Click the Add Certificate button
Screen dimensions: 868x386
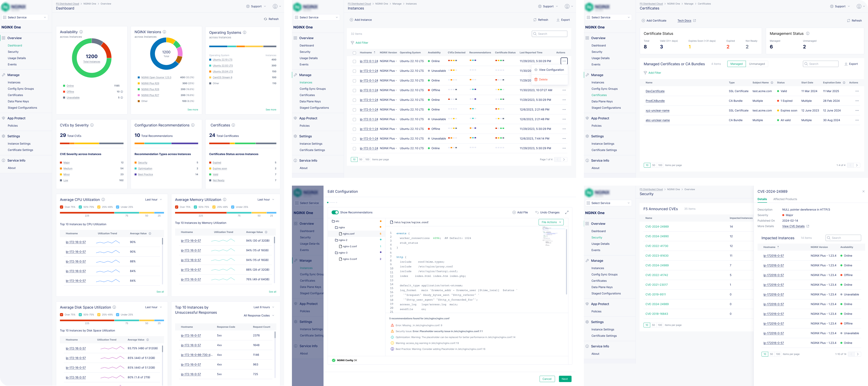[x=654, y=21]
